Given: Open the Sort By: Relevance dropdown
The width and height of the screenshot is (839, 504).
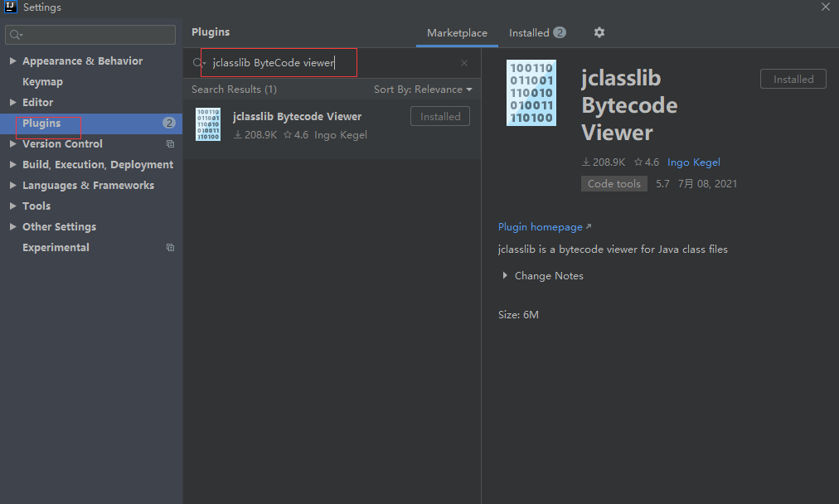Looking at the screenshot, I should click(423, 90).
